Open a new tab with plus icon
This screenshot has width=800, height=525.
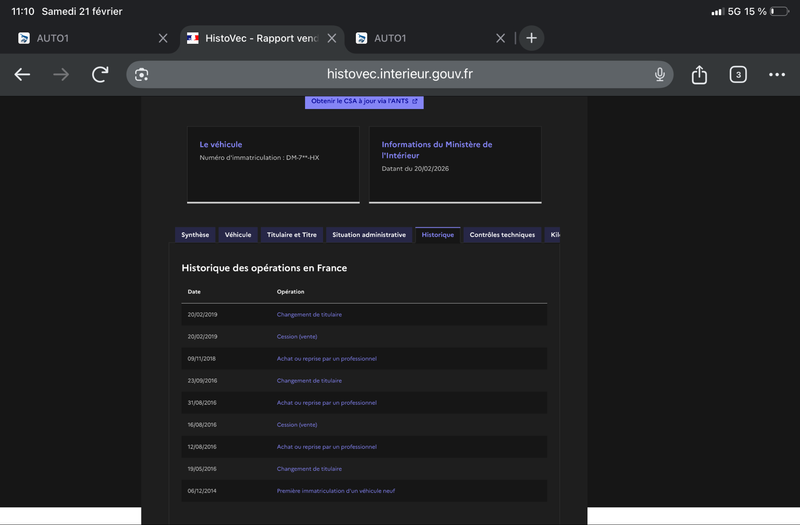[531, 38]
